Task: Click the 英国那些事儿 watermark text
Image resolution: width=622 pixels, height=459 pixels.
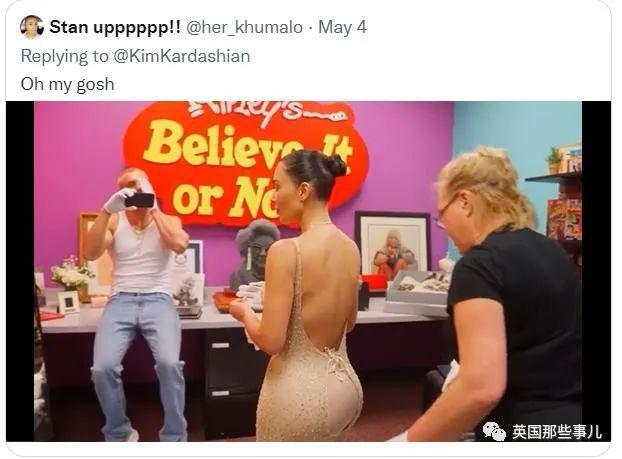Action: click(557, 432)
